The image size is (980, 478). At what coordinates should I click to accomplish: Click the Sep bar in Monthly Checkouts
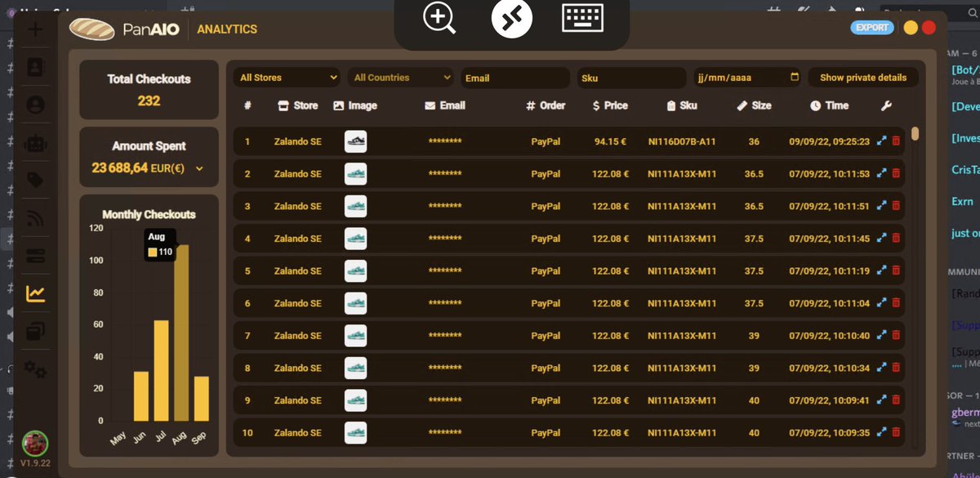201,399
